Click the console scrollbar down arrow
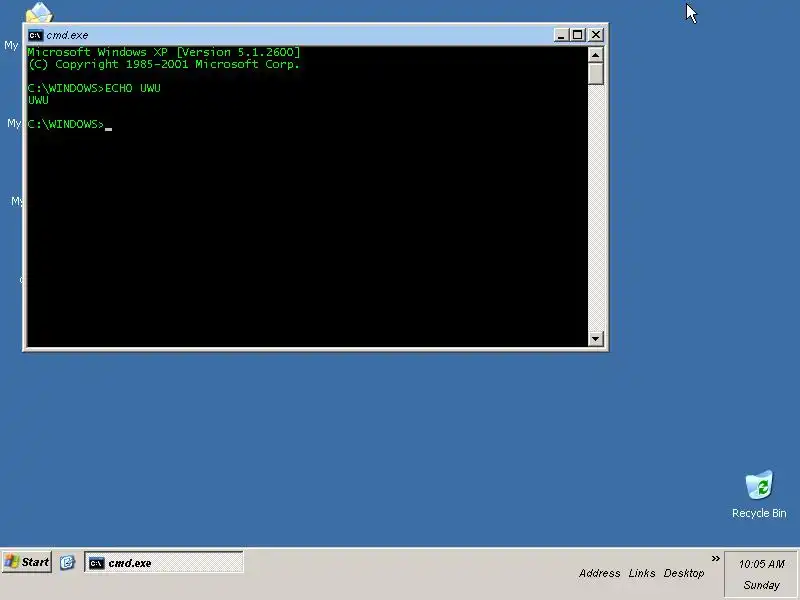The height and width of the screenshot is (600, 800). tap(595, 338)
